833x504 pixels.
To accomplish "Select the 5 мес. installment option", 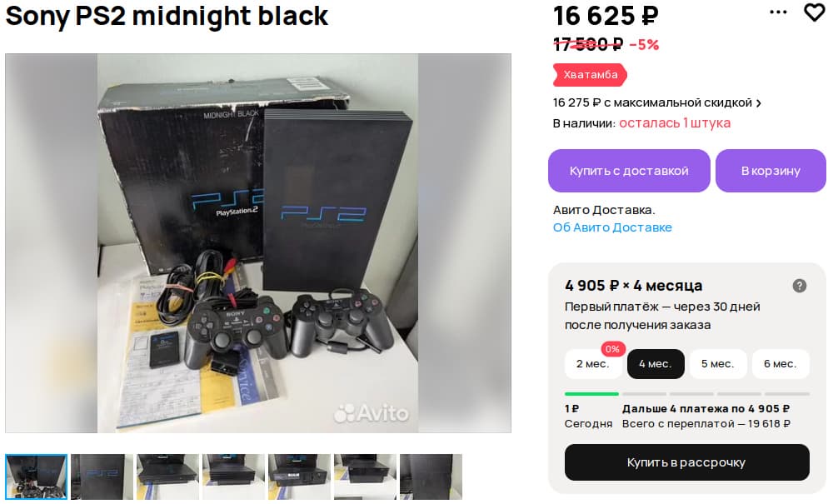I will coord(717,364).
